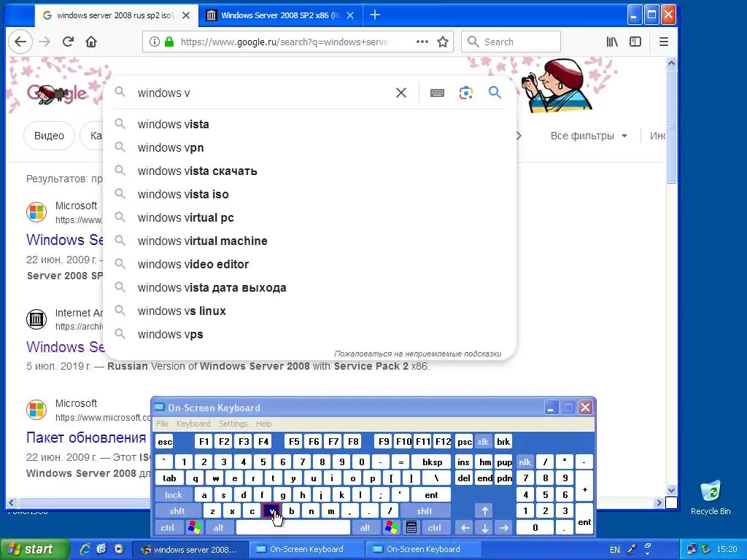Click the spacebar on On-Screen Keyboard

click(293, 528)
